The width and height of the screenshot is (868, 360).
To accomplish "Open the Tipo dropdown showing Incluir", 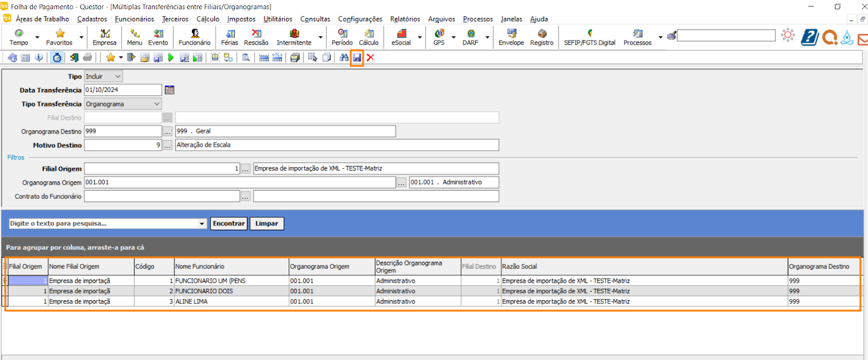I will coord(103,77).
